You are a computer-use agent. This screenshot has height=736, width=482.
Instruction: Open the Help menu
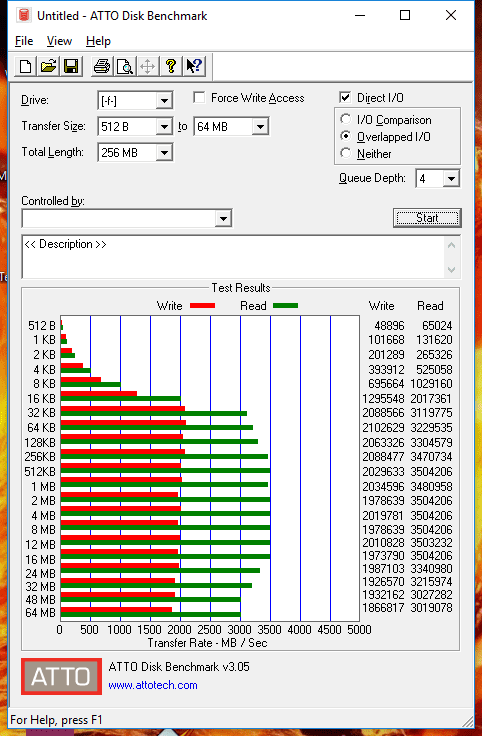point(98,41)
